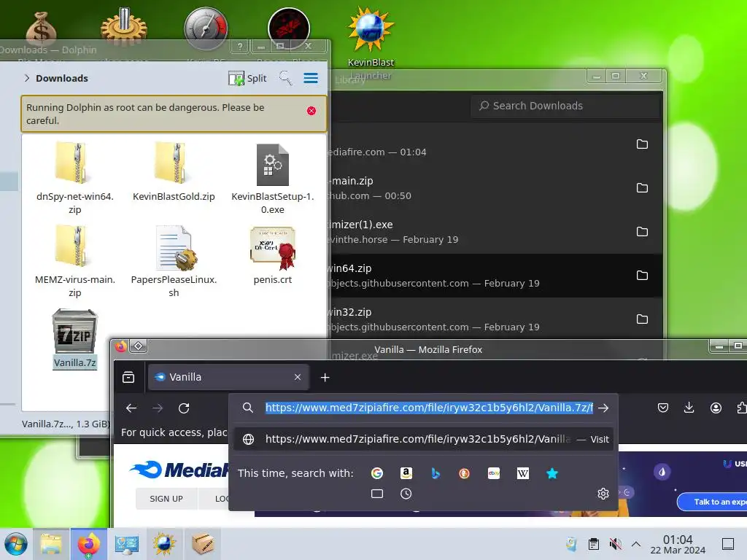
Task: Go forward in Firefox
Action: tap(158, 408)
